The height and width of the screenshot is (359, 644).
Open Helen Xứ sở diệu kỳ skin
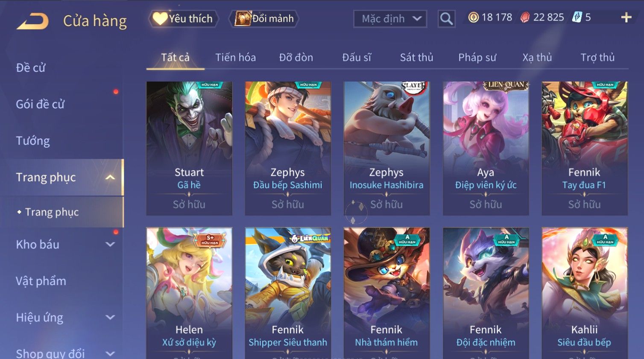(x=189, y=293)
